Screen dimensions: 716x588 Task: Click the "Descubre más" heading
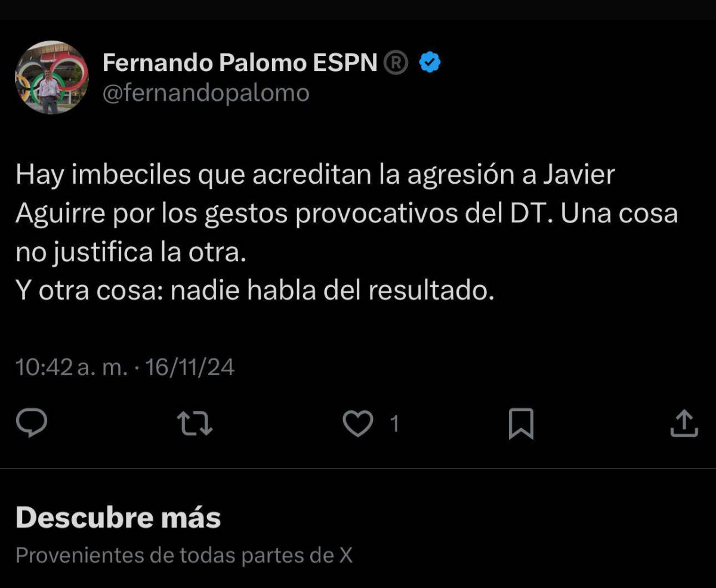pyautogui.click(x=118, y=518)
